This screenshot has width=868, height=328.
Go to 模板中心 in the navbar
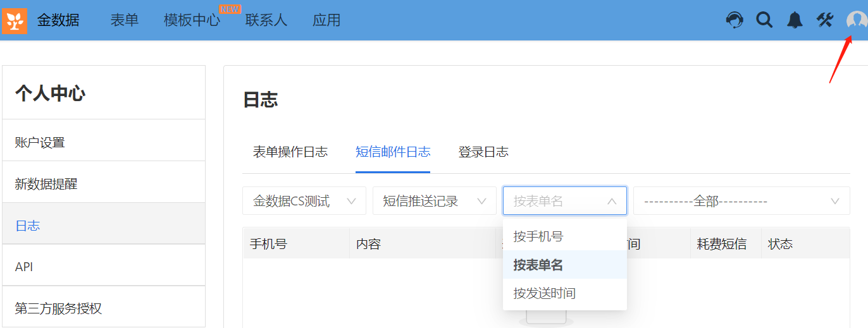click(x=192, y=20)
